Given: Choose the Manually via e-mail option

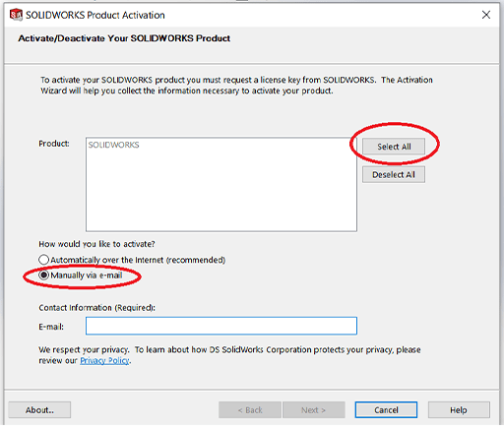Looking at the screenshot, I should pyautogui.click(x=43, y=275).
